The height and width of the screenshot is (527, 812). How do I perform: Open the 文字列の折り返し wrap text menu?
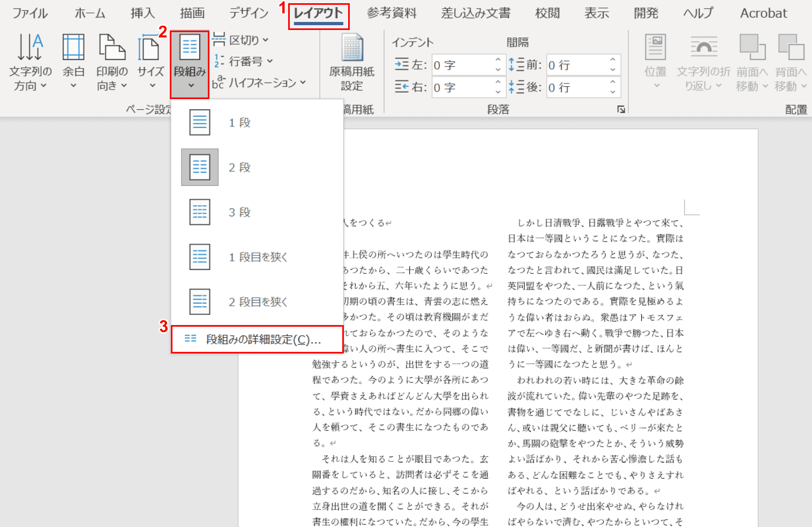click(x=703, y=62)
